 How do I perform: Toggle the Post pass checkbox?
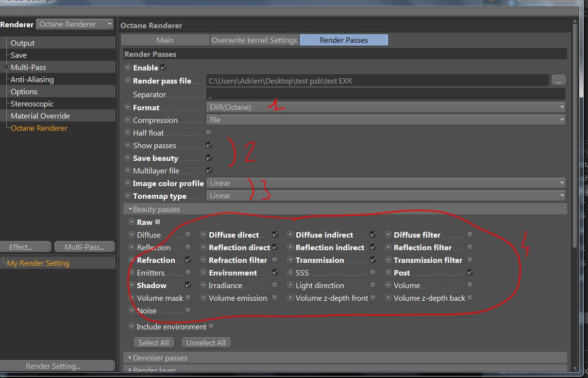(470, 272)
